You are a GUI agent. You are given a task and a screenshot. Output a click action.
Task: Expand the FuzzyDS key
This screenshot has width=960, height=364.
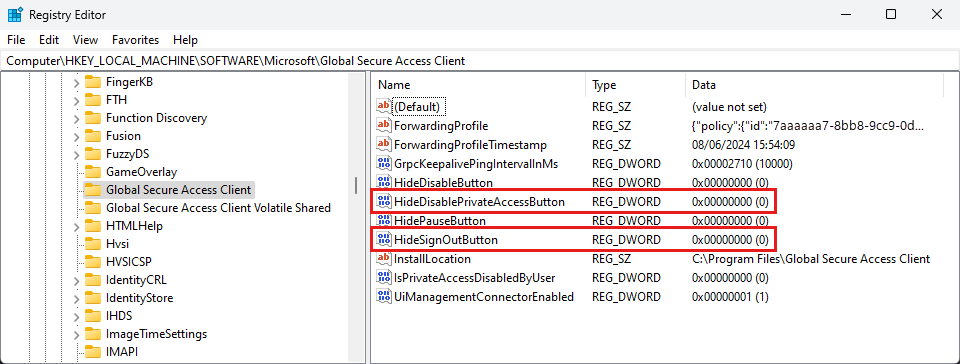point(77,154)
